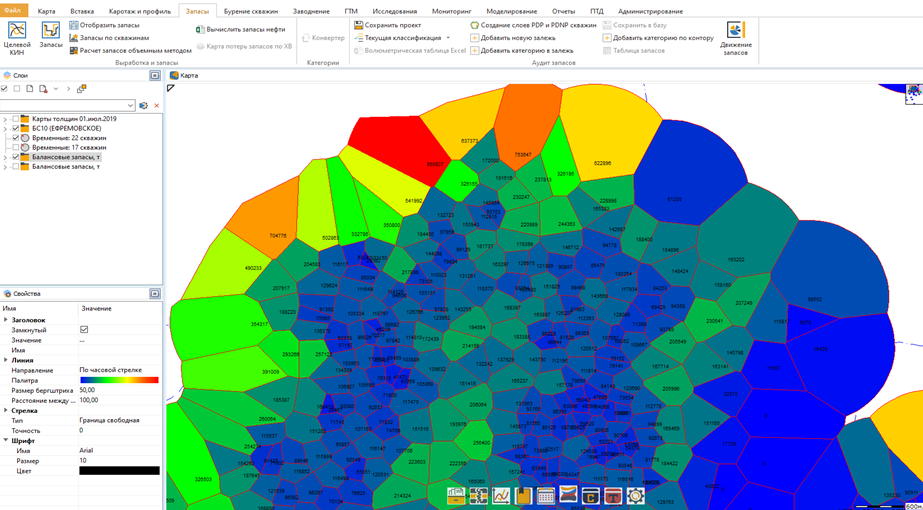Open the Текущая классификация dropdown

coord(447,38)
